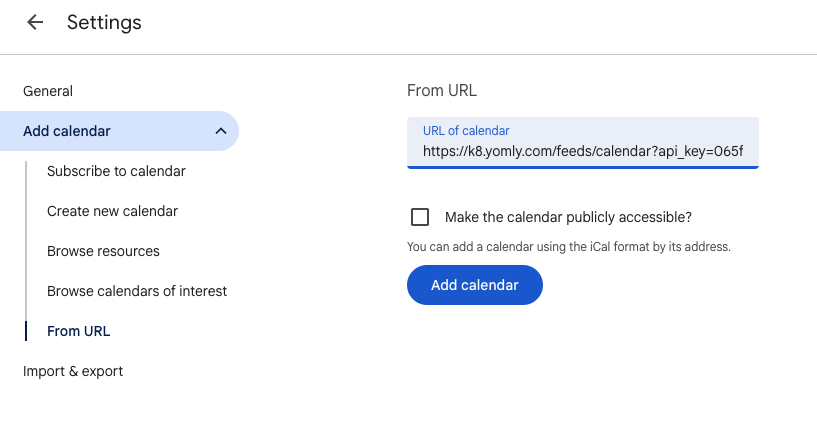Click the back arrow icon
Image resolution: width=817 pixels, height=423 pixels.
pyautogui.click(x=36, y=22)
